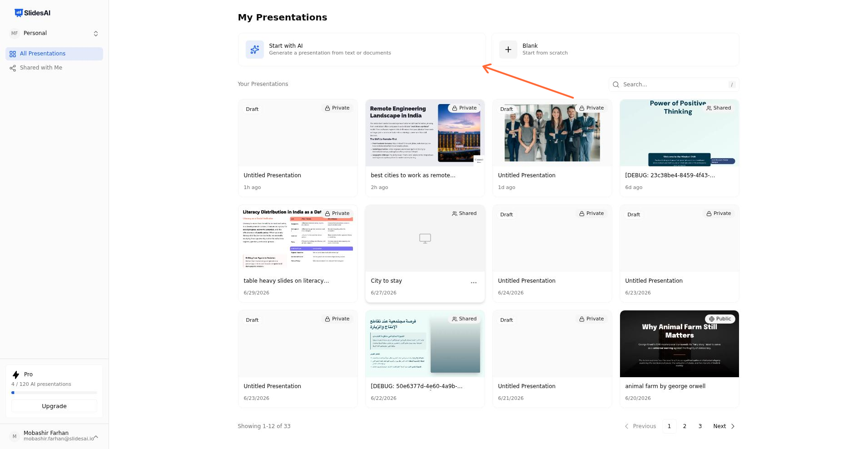Click the Private badge on the best cities card

[464, 108]
